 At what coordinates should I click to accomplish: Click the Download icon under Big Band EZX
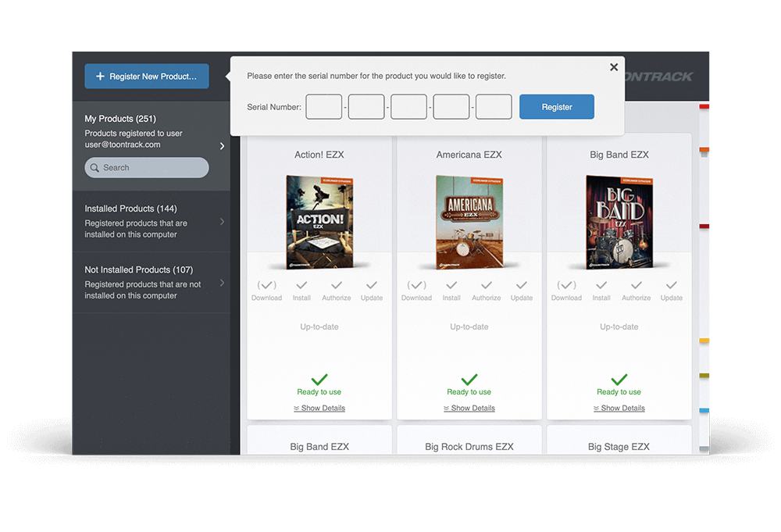point(566,286)
